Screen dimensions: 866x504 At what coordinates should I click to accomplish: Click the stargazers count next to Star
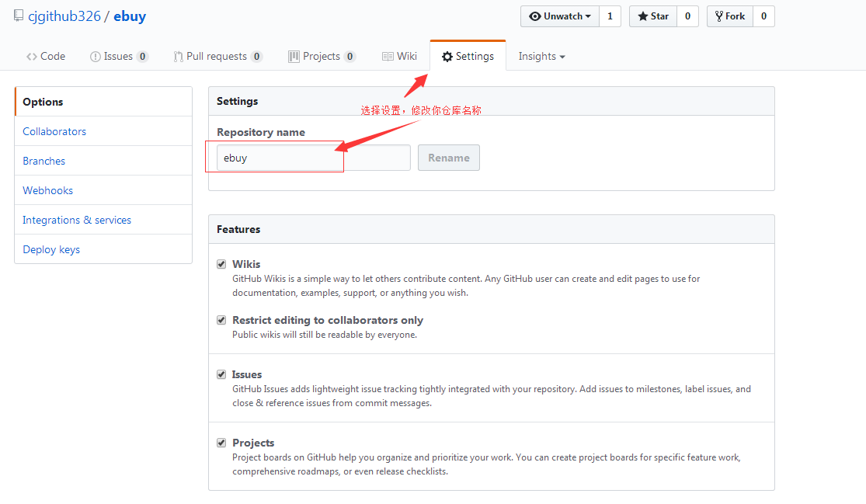(687, 16)
